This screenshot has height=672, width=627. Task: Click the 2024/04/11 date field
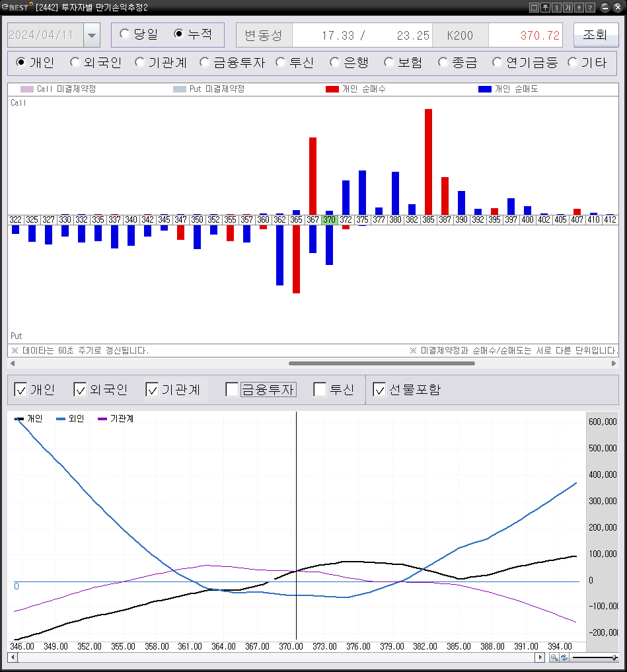coord(46,35)
